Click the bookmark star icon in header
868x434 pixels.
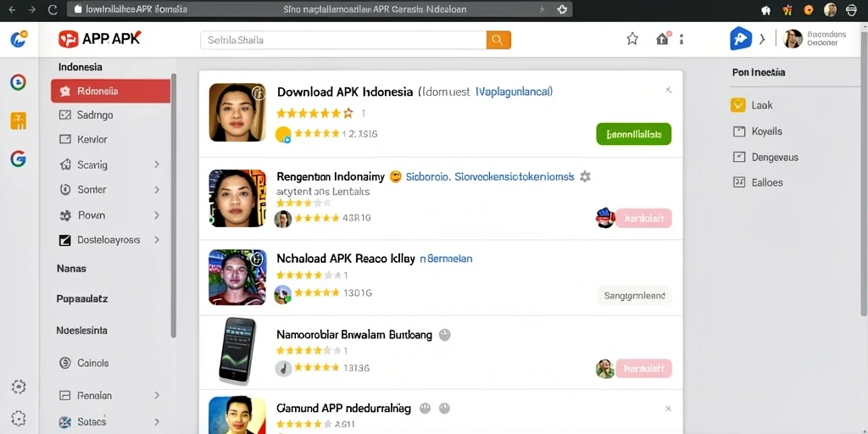[632, 39]
